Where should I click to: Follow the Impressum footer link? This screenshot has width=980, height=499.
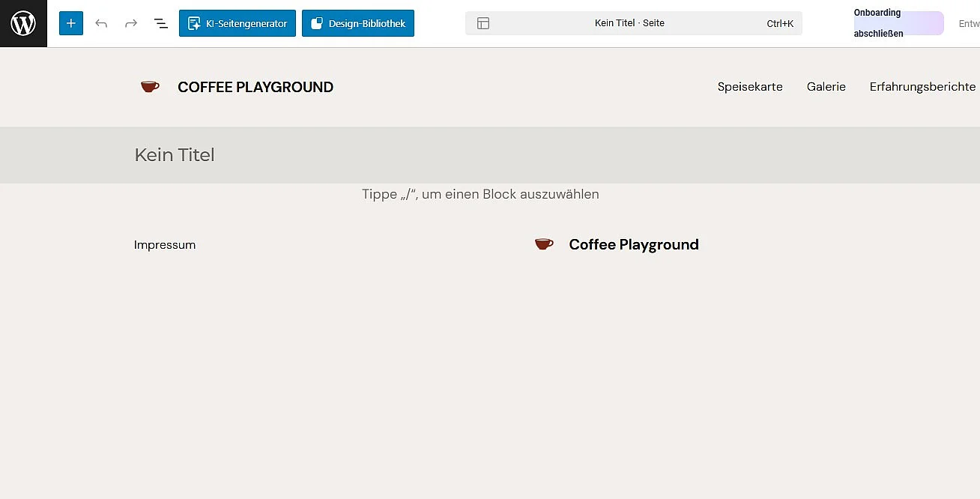165,245
